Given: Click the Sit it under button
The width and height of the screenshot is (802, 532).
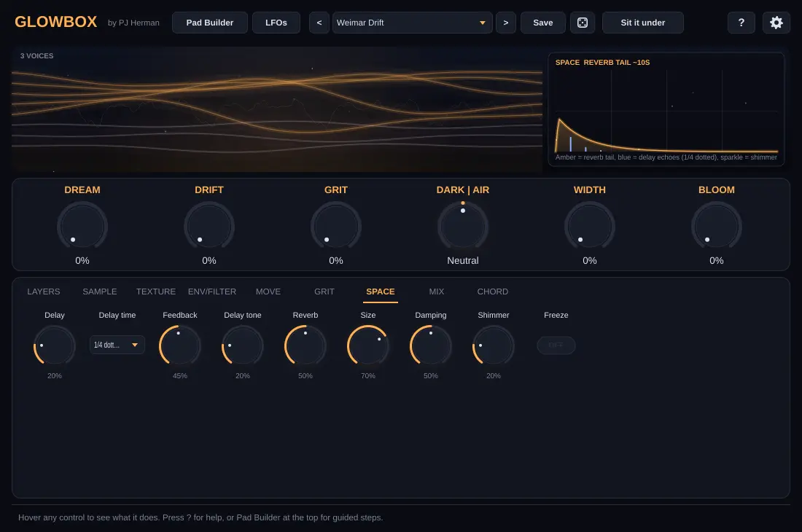Looking at the screenshot, I should tap(643, 23).
